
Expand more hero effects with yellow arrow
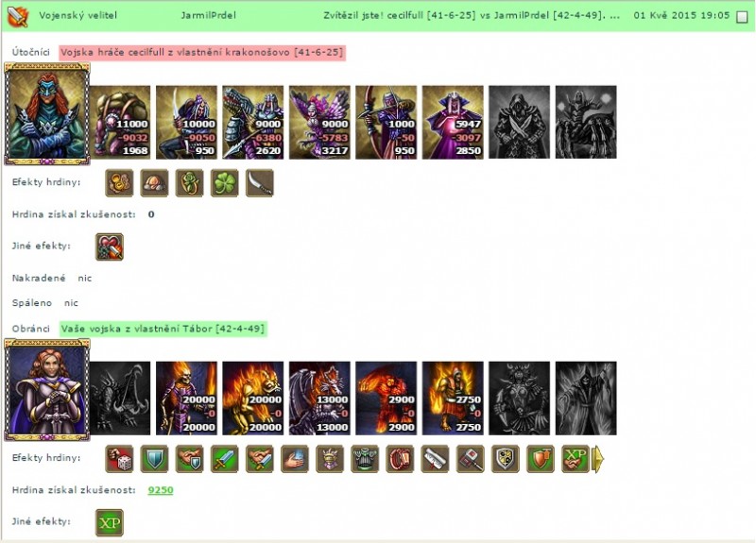point(597,459)
